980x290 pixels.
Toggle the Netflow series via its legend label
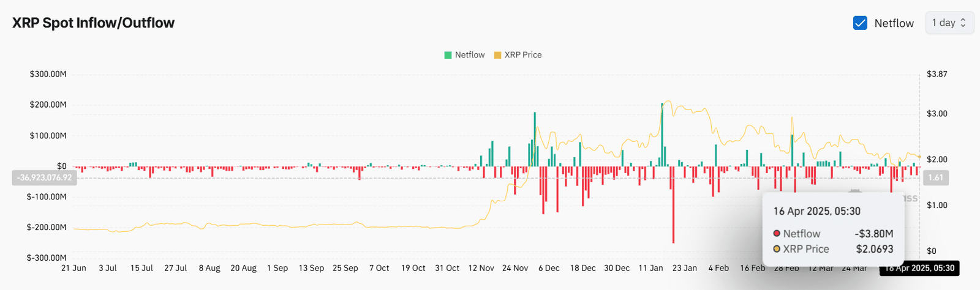(x=469, y=55)
